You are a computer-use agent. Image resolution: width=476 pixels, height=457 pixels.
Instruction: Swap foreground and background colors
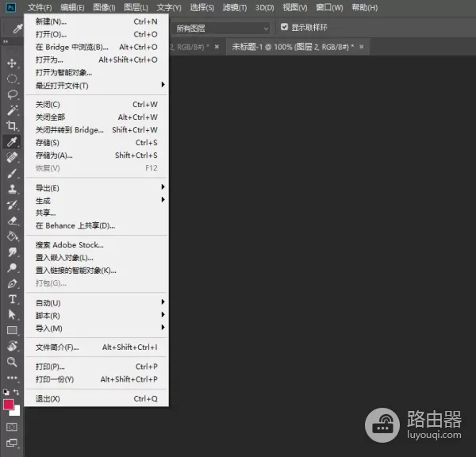click(17, 392)
